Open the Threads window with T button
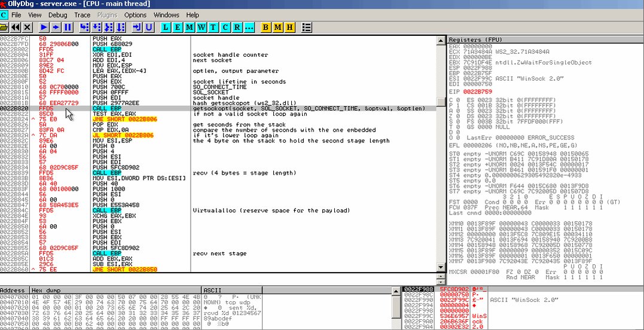The image size is (644, 330). pyautogui.click(x=213, y=27)
